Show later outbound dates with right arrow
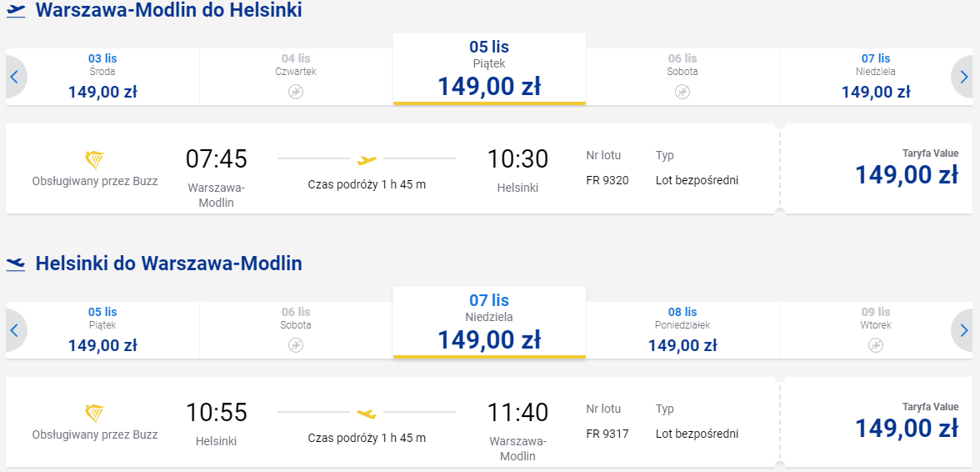The image size is (980, 472). coord(963,77)
